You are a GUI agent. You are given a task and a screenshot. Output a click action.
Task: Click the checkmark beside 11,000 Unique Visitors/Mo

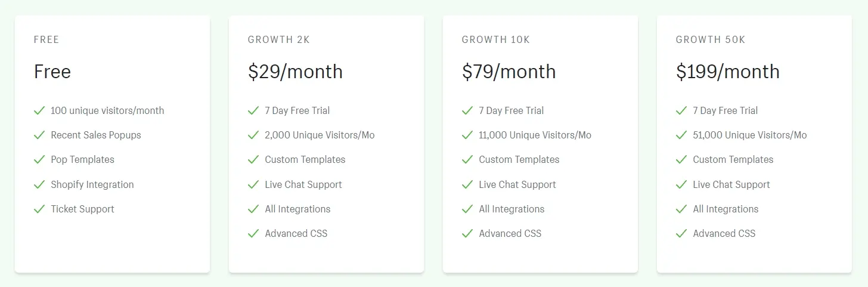pyautogui.click(x=467, y=135)
